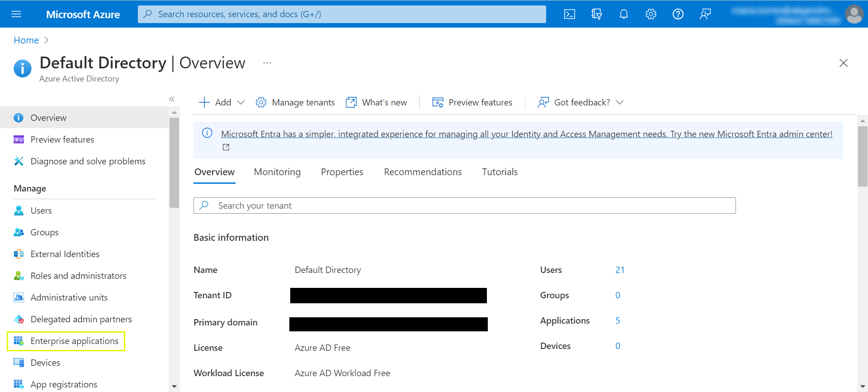Click Preview features in the toolbar
Image resolution: width=868 pixels, height=392 pixels.
(472, 102)
